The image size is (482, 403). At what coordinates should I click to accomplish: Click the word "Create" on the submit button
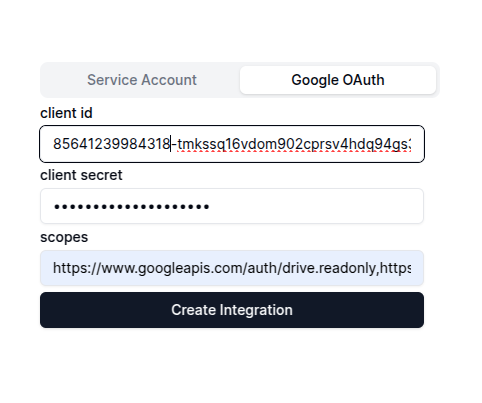click(194, 310)
